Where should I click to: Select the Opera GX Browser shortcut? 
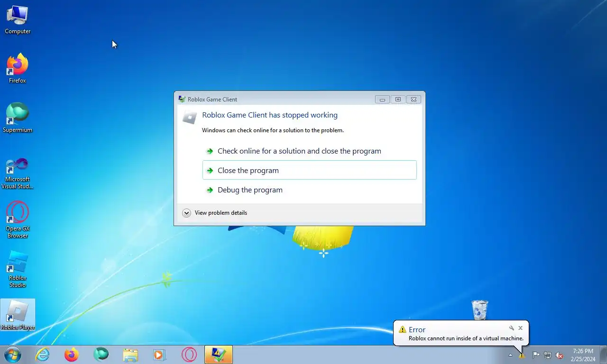[18, 220]
